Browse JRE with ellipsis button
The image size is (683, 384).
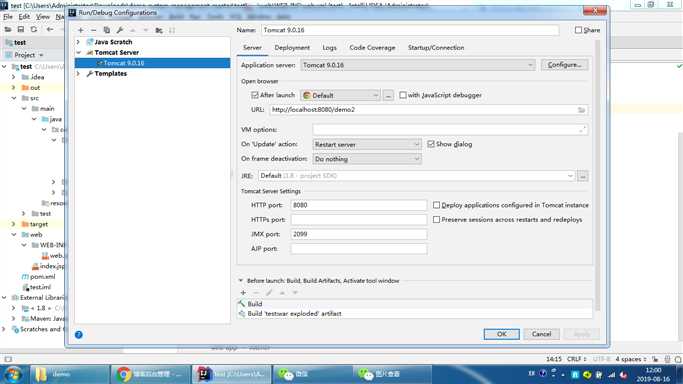coord(583,176)
